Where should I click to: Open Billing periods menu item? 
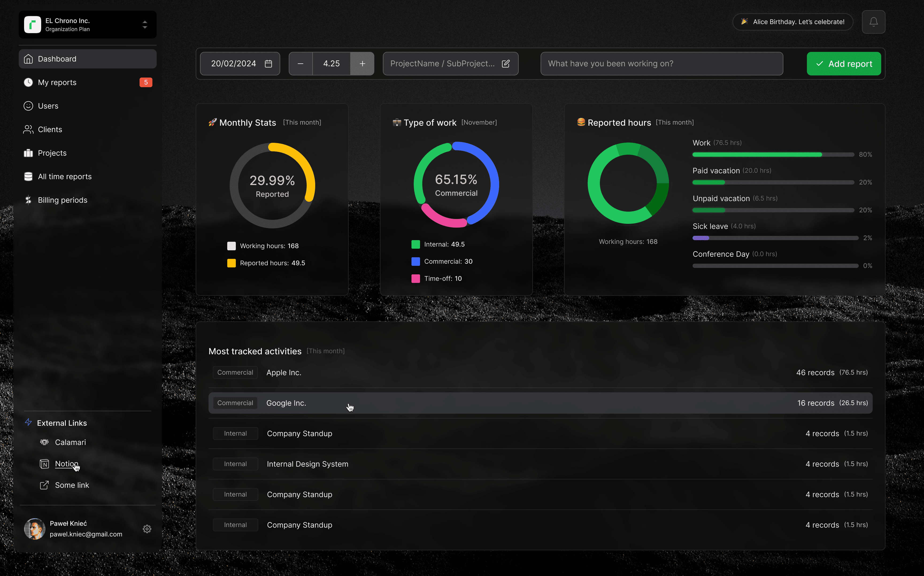(63, 200)
